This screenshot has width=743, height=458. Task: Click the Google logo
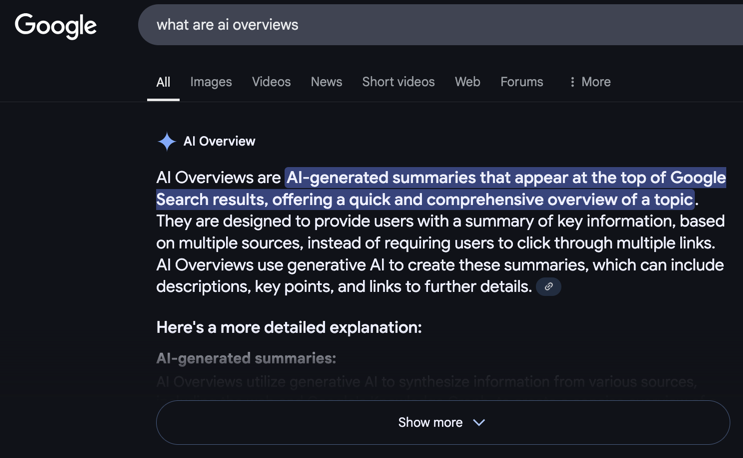tap(55, 26)
